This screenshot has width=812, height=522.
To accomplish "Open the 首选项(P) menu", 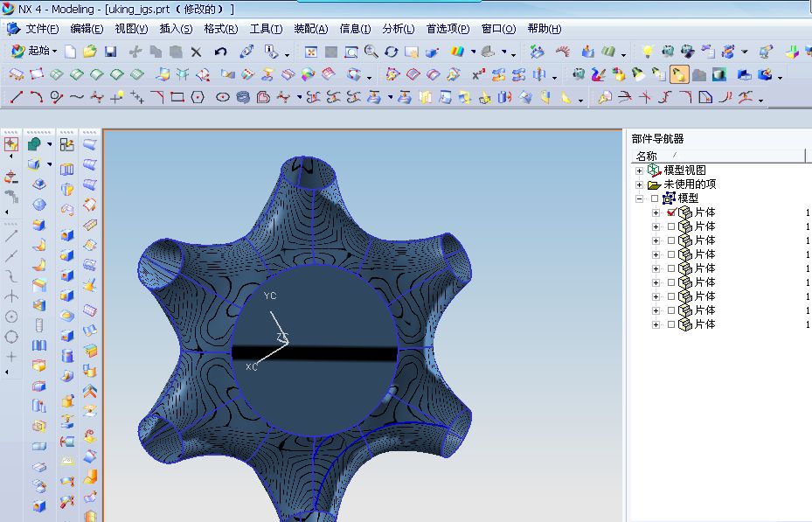I will pyautogui.click(x=448, y=29).
